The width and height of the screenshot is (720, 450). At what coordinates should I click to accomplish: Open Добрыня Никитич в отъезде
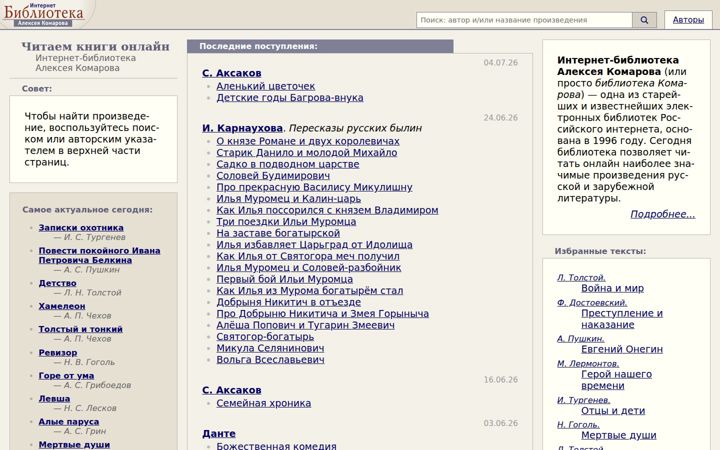point(288,302)
